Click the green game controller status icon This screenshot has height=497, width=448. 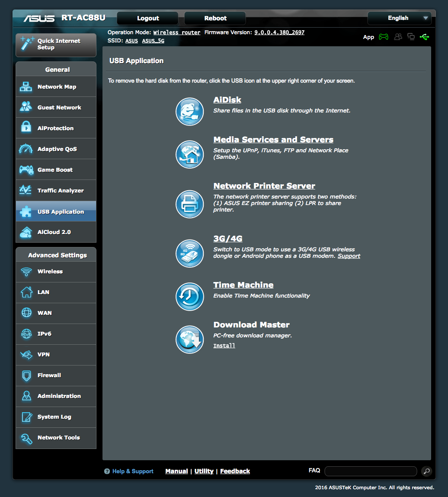point(384,37)
